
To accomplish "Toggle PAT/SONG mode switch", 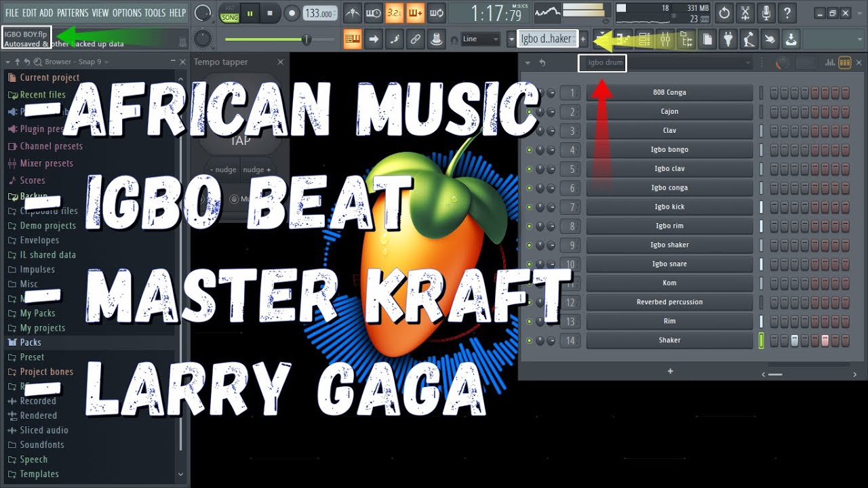I will coord(229,13).
